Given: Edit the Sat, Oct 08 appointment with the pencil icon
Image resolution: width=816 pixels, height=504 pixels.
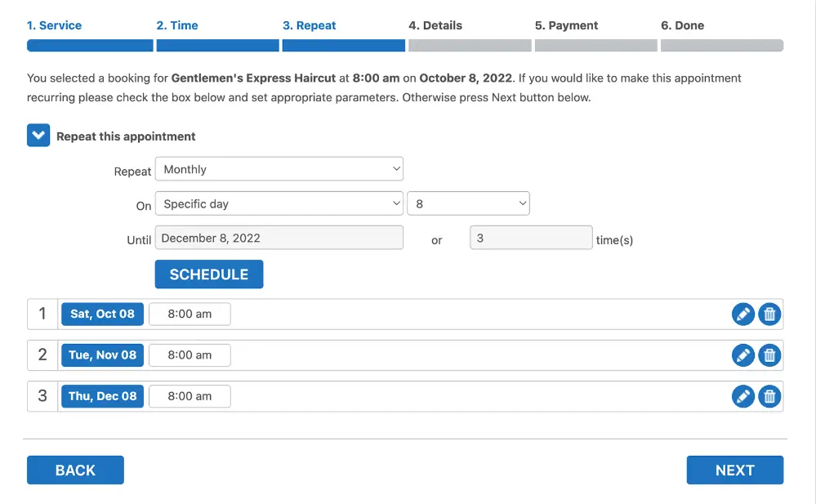Looking at the screenshot, I should (x=743, y=314).
